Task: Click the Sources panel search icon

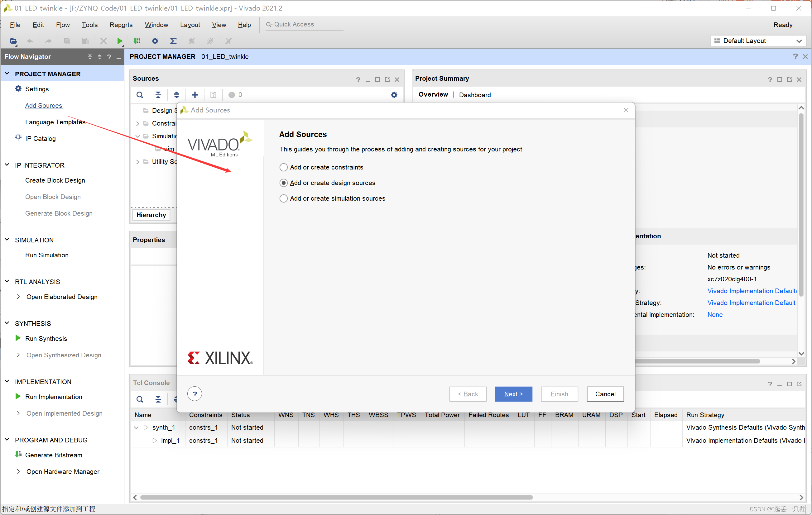Action: coord(140,95)
